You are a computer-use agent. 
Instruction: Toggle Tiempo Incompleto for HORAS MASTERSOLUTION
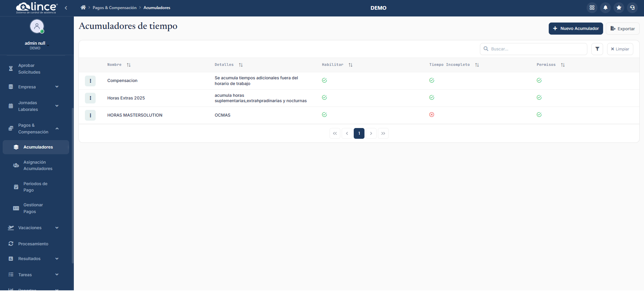tap(432, 115)
